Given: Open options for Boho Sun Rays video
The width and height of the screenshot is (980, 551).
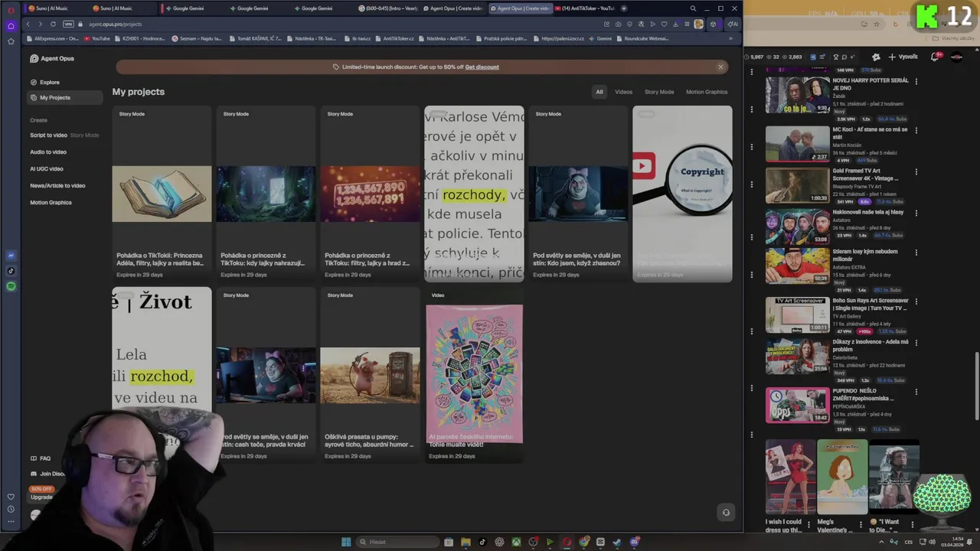Looking at the screenshot, I should (916, 301).
